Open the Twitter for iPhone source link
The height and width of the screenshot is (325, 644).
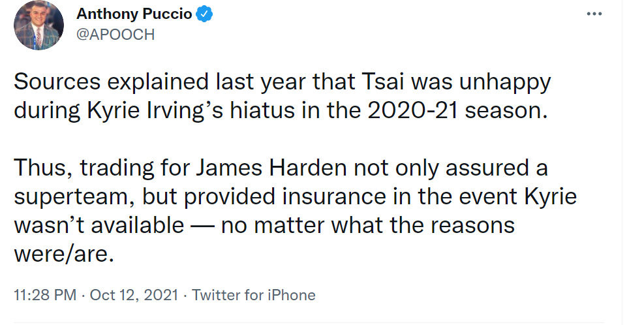(253, 295)
